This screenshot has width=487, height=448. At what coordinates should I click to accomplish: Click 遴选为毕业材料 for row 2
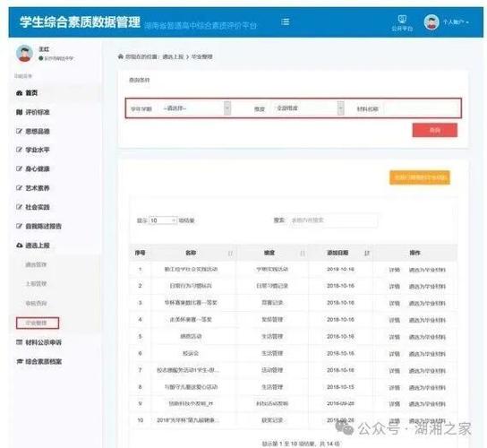pyautogui.click(x=427, y=286)
